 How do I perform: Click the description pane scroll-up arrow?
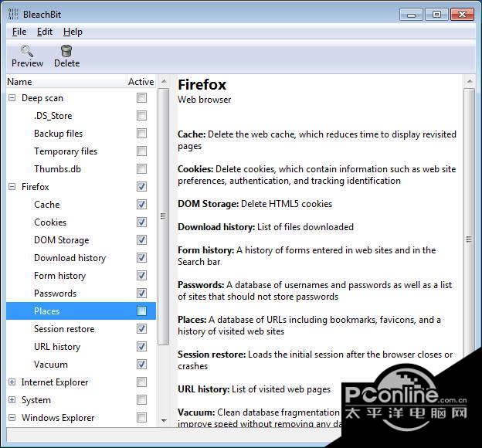click(x=470, y=81)
